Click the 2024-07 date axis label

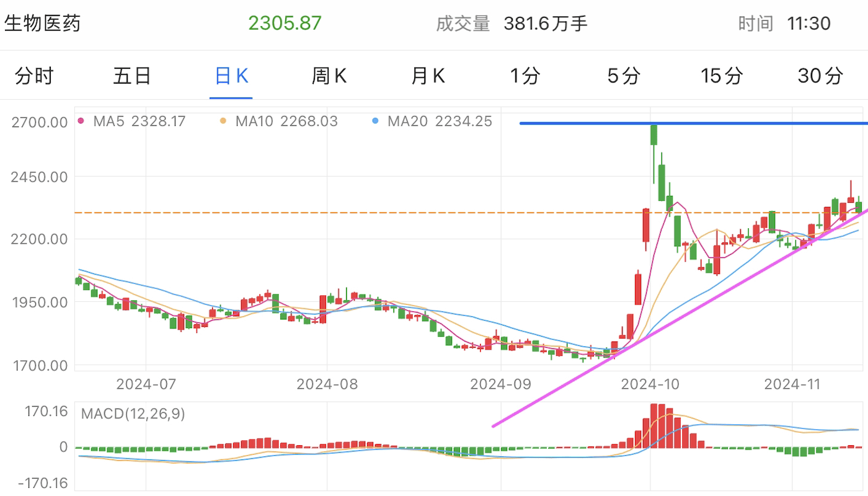[146, 384]
